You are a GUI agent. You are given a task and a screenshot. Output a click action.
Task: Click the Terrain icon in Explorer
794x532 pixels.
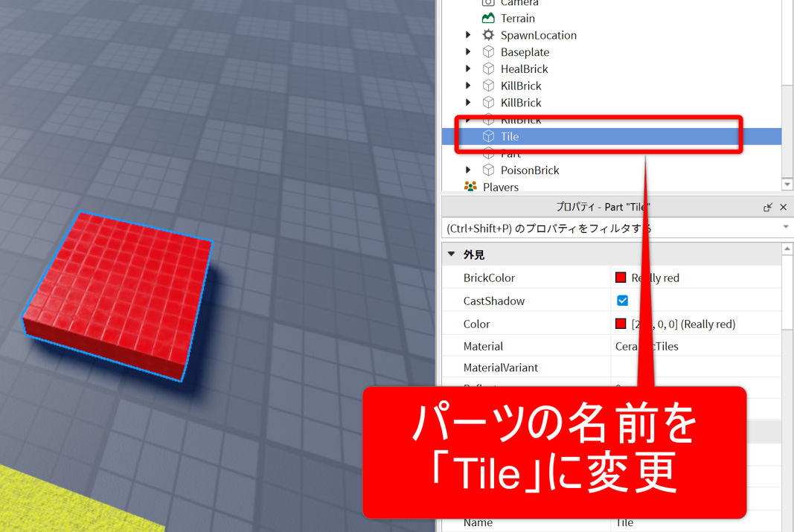[488, 18]
